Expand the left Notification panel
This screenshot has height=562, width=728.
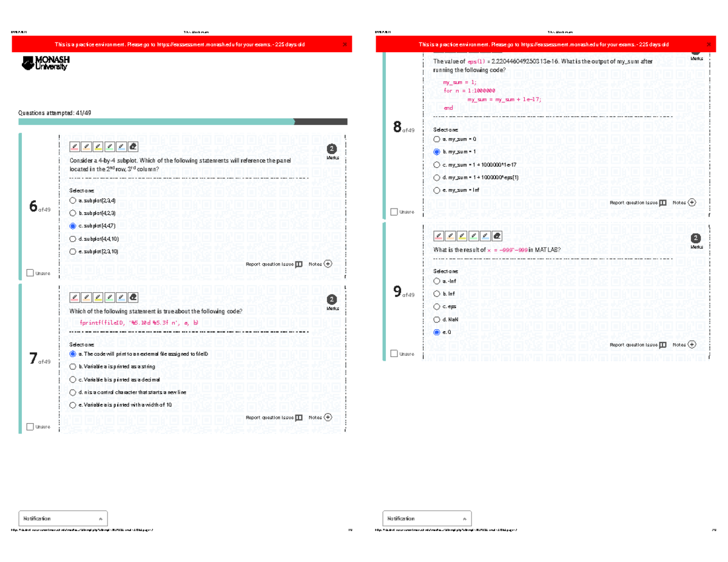63,519
